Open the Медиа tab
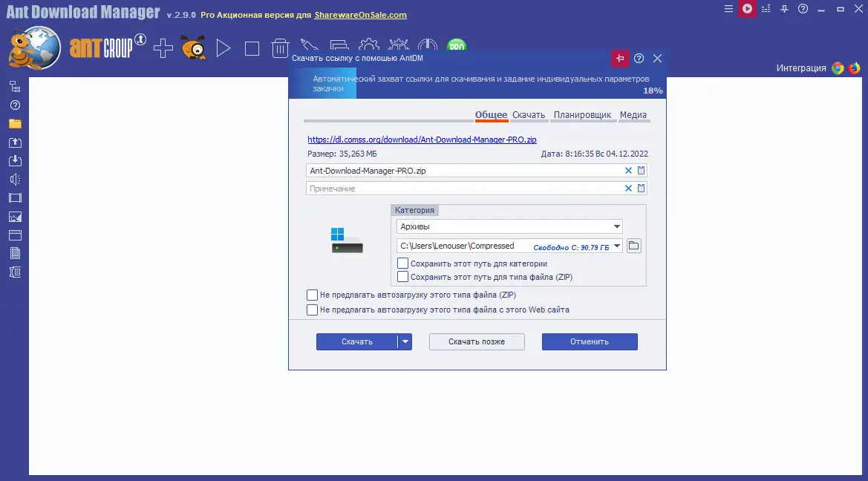The image size is (868, 481). pyautogui.click(x=633, y=114)
